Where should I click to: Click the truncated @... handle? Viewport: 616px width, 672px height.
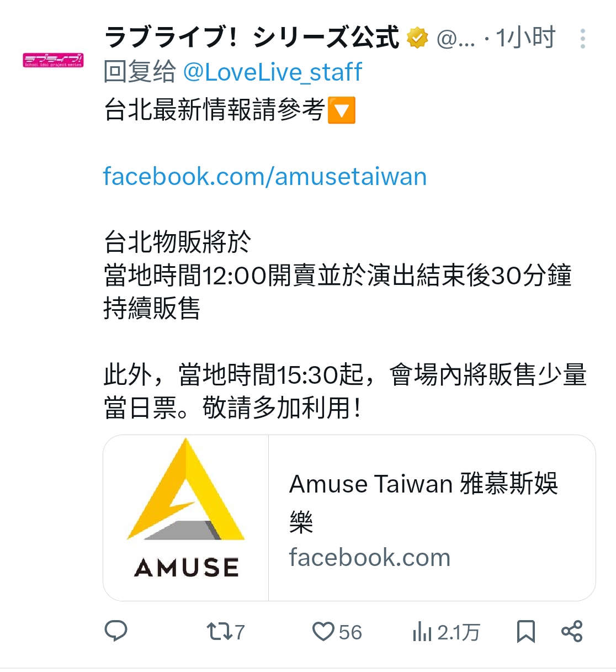pos(455,39)
